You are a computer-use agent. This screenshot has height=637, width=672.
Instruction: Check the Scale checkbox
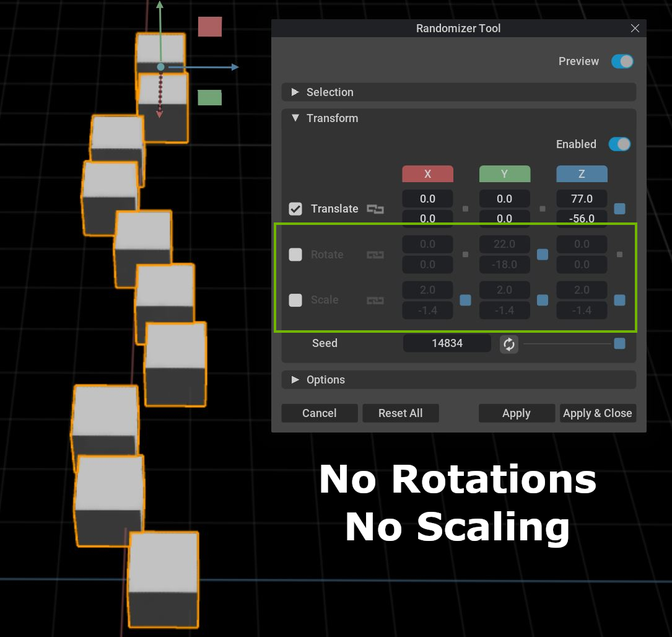pos(295,300)
